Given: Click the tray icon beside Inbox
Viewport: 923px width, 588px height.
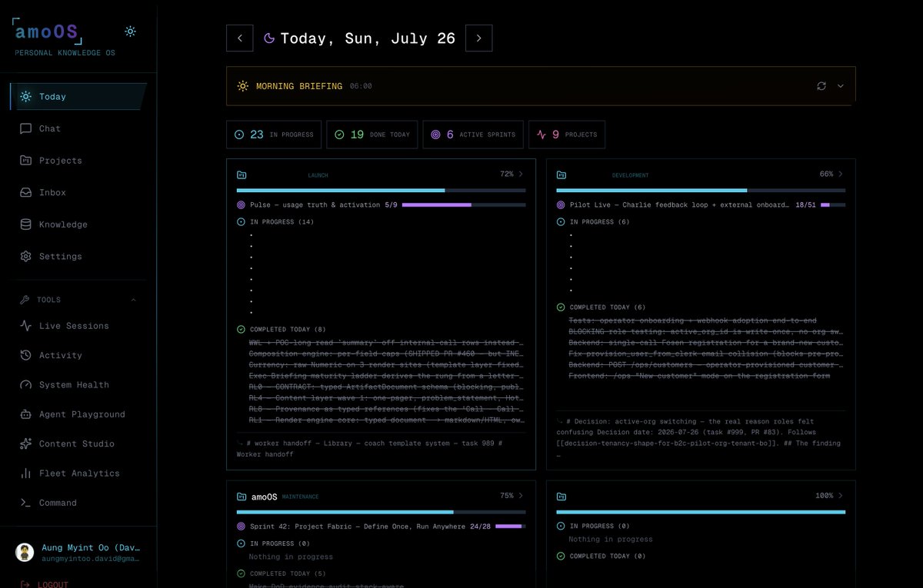Looking at the screenshot, I should [x=25, y=193].
